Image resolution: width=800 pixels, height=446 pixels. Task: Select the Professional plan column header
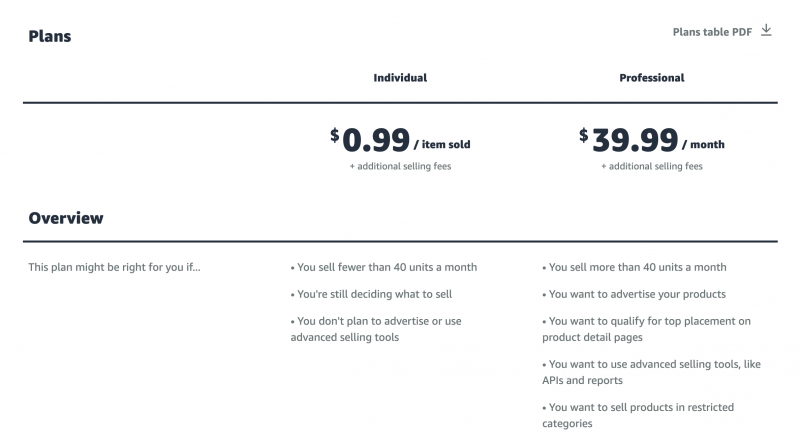(652, 78)
